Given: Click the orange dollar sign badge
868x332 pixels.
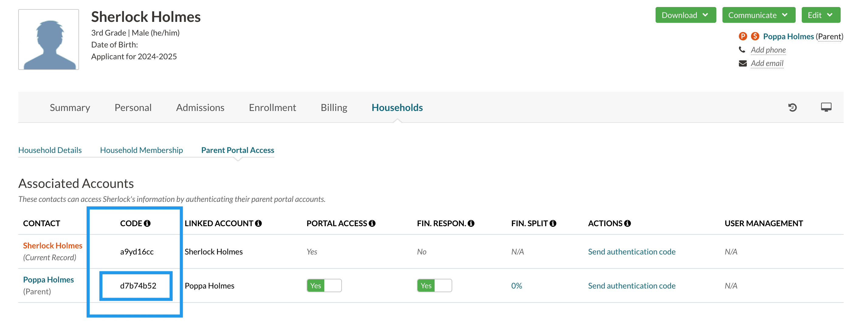Looking at the screenshot, I should (x=755, y=36).
